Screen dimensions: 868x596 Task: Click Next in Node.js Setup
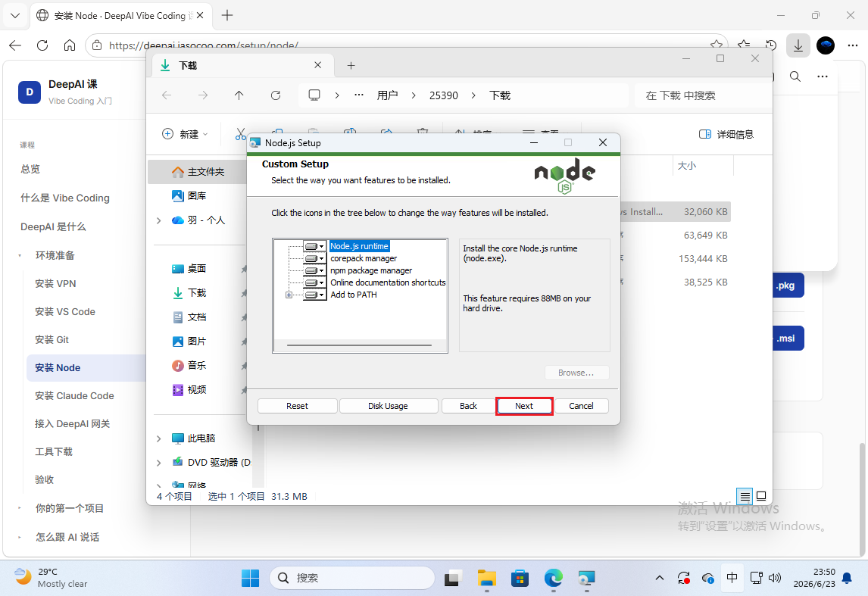pos(523,406)
